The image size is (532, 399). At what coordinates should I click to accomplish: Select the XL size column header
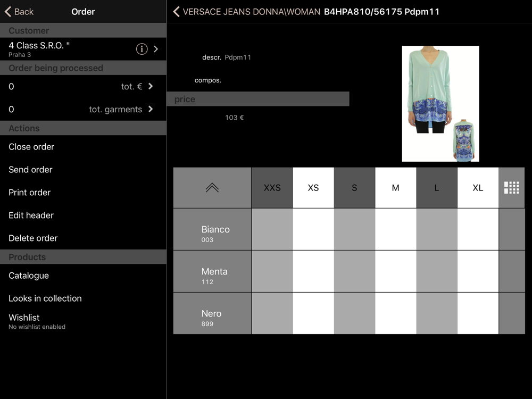point(478,188)
